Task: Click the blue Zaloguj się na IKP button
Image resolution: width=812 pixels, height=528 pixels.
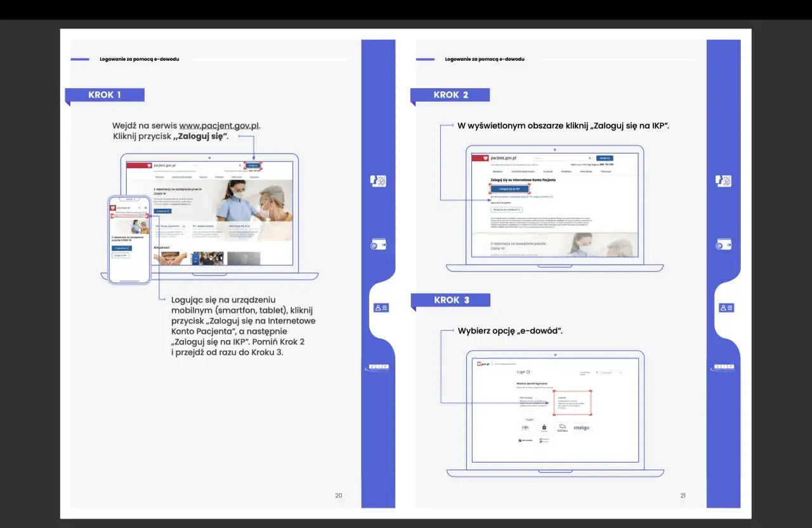Action: pyautogui.click(x=509, y=189)
